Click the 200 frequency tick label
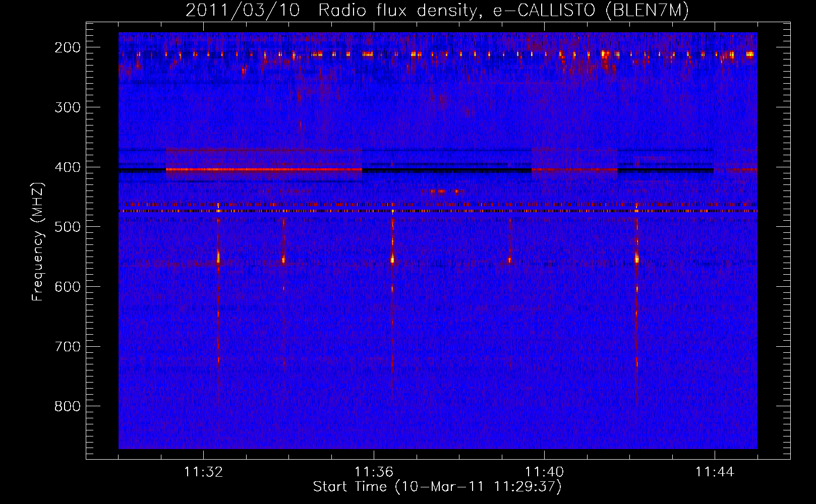Image resolution: width=816 pixels, height=504 pixels. 68,47
